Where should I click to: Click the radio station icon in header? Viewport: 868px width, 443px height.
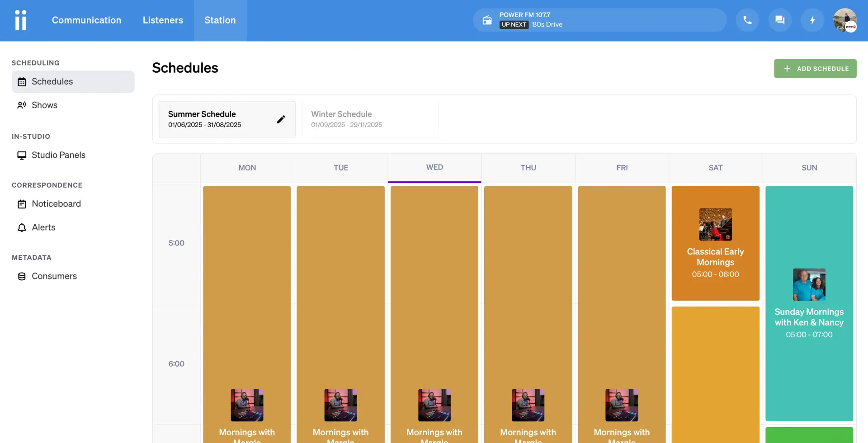point(487,20)
